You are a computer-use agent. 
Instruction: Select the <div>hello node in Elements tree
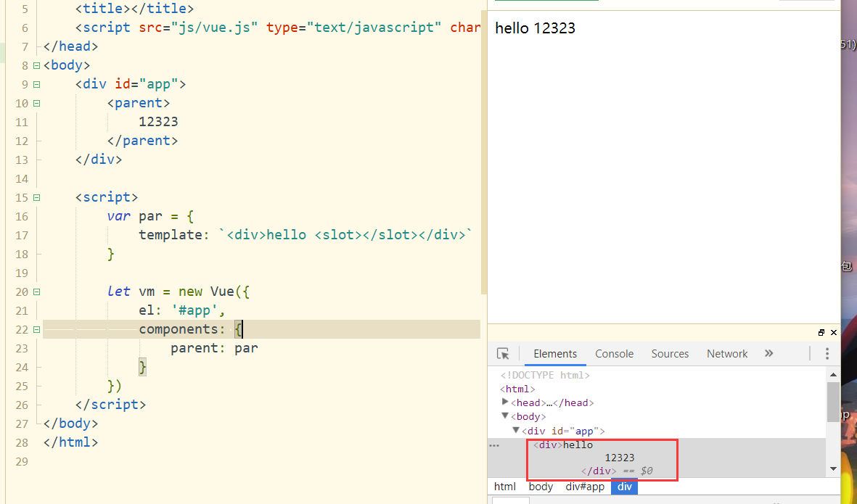click(x=563, y=445)
